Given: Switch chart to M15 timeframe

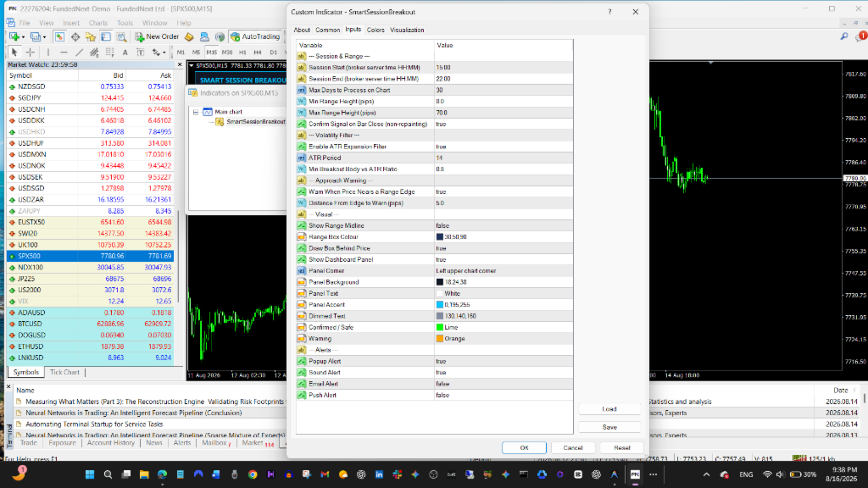Looking at the screenshot, I should tap(211, 53).
